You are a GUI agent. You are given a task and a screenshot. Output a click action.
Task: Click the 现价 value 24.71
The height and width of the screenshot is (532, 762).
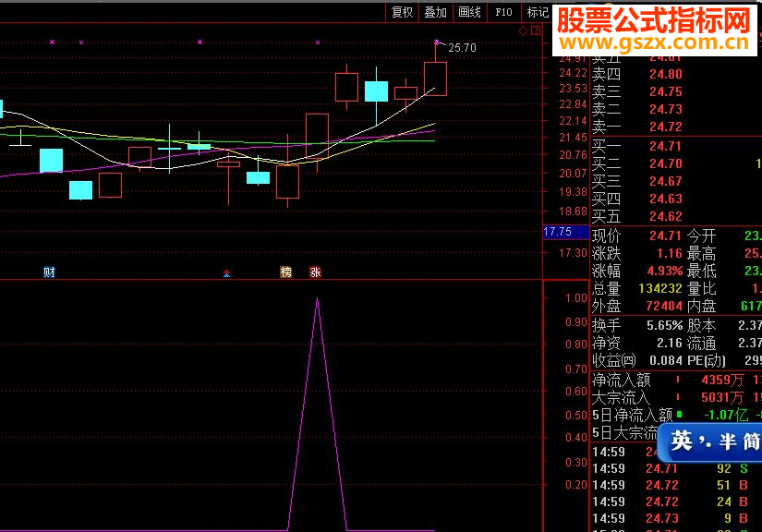pos(666,236)
